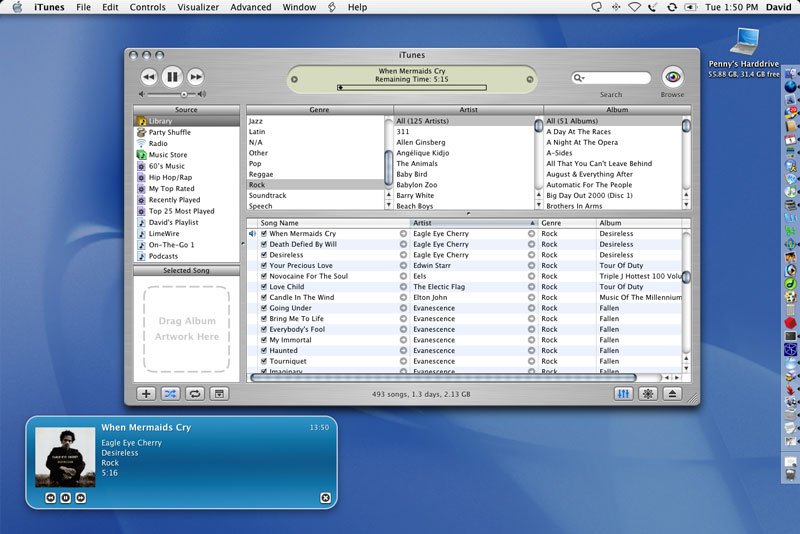Screen dimensions: 800x534
Task: Open the Podcasts source
Action: [186, 256]
